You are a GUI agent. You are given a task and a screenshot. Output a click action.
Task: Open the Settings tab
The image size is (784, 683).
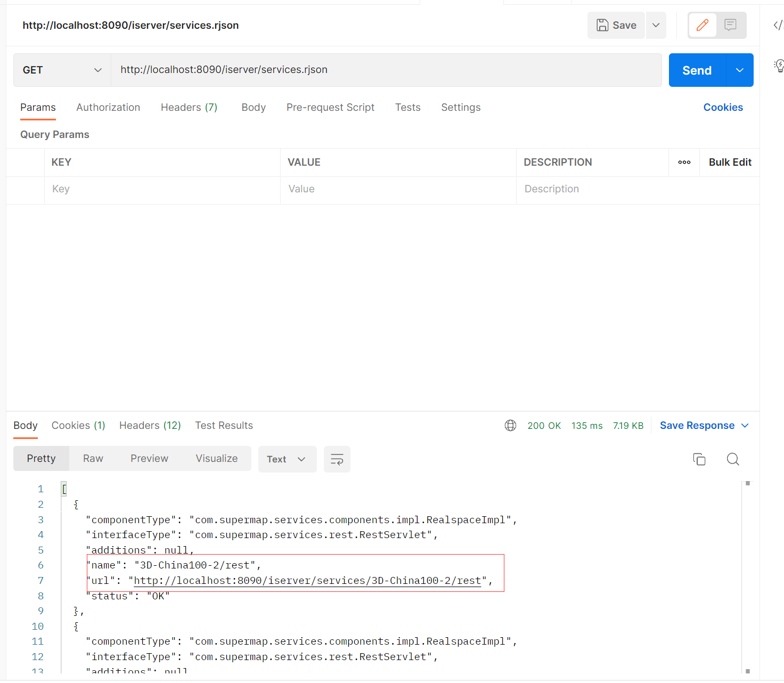(x=461, y=108)
